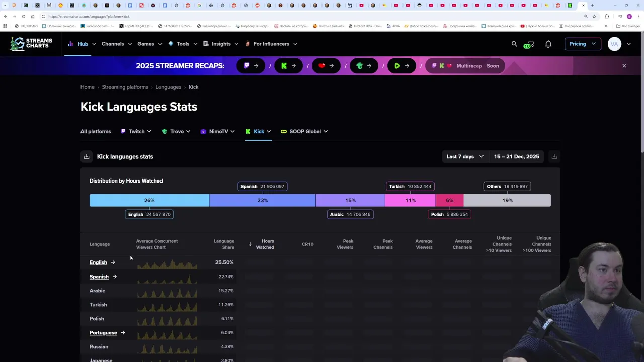Select the Polish 6% crimson bar segment
Image resolution: width=644 pixels, height=362 pixels.
coord(449,200)
